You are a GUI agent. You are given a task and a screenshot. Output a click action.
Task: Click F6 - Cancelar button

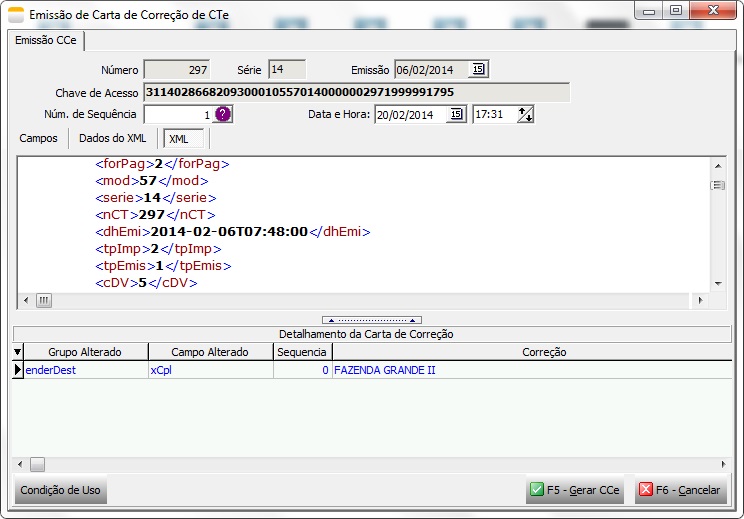pos(680,490)
